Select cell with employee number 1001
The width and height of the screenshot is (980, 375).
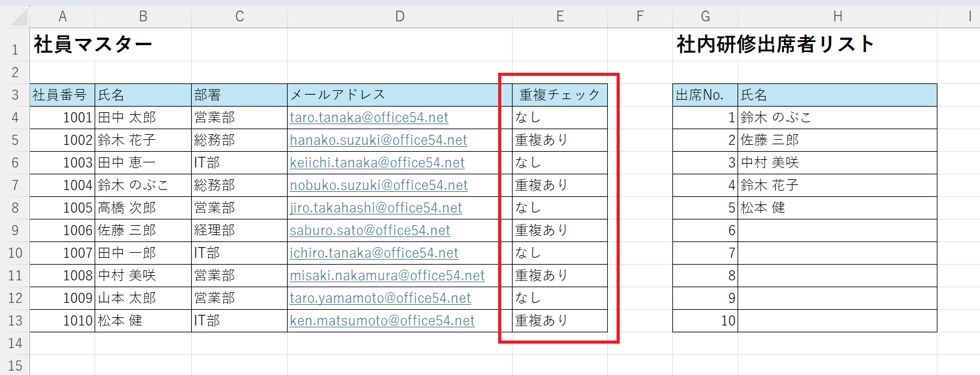tap(63, 117)
